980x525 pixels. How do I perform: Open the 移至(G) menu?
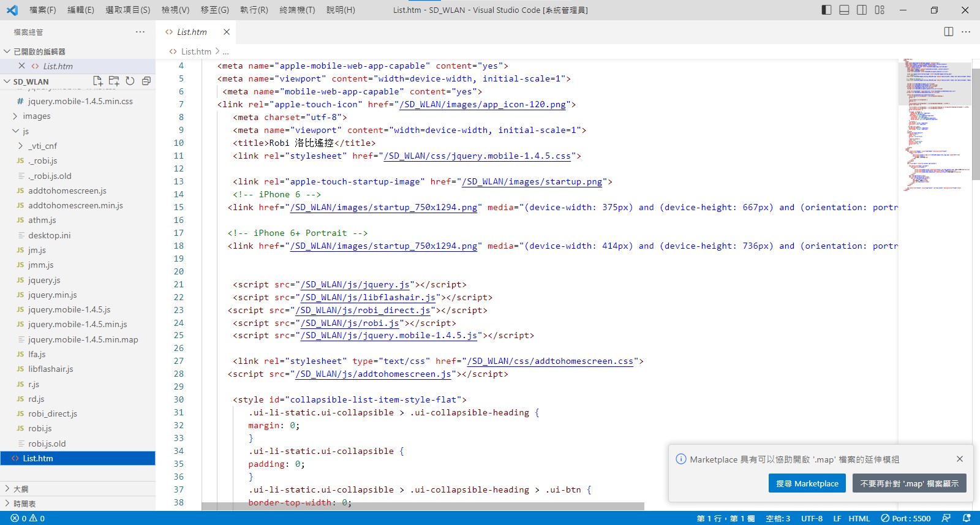(x=214, y=10)
